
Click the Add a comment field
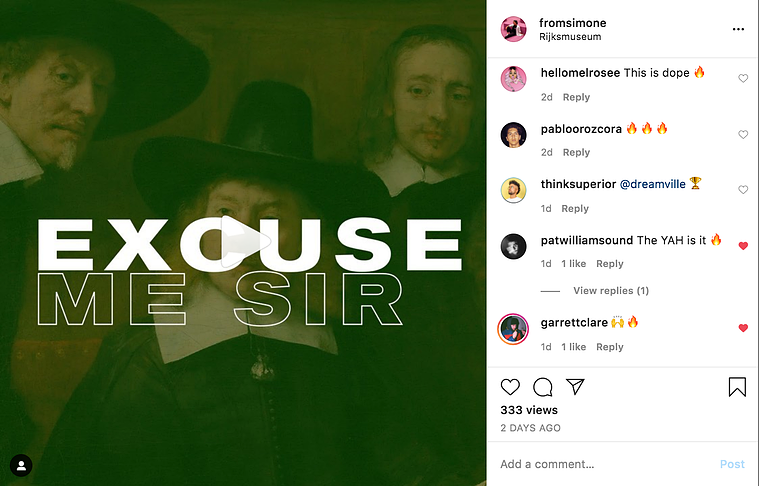coord(605,464)
